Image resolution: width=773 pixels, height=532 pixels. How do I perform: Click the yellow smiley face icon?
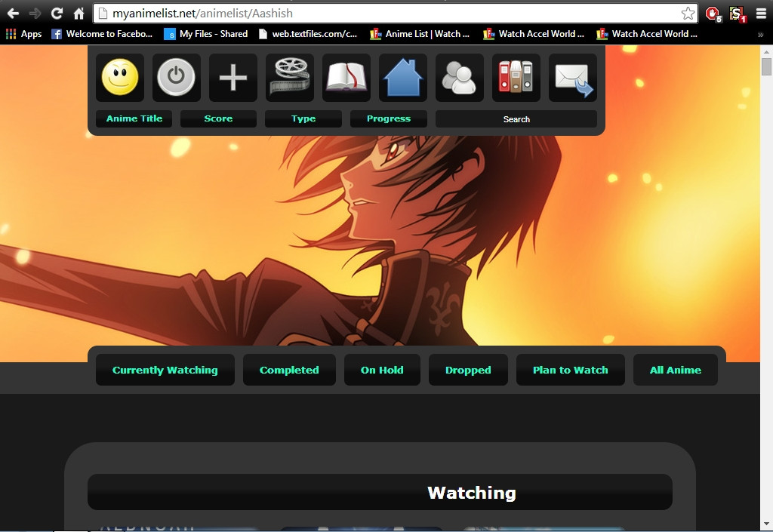pyautogui.click(x=120, y=78)
